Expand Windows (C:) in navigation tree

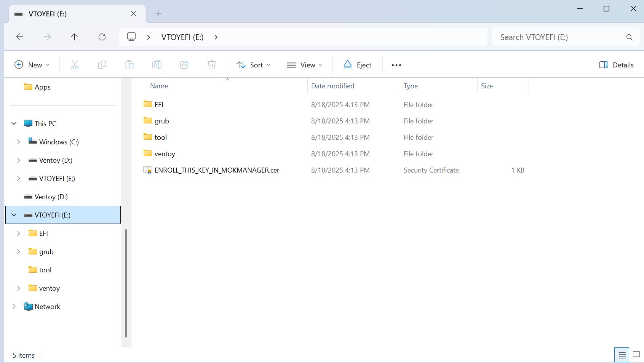tap(19, 142)
